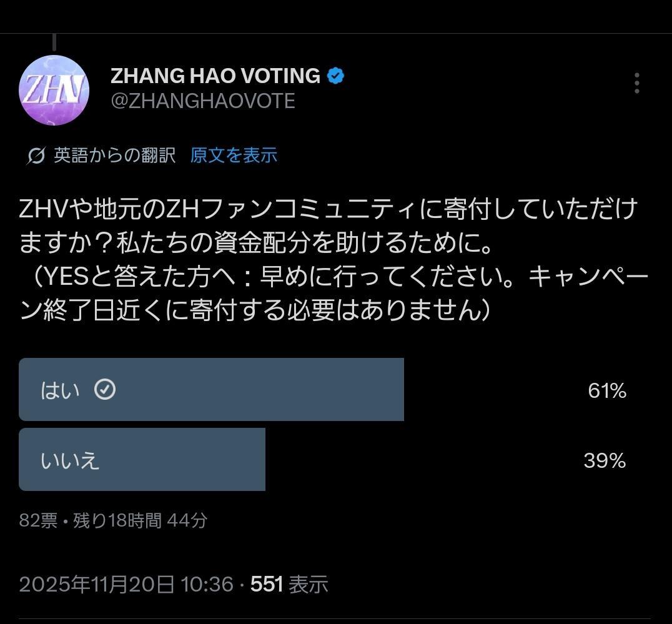Click the 英語からの翻訳 translation label

pos(114,155)
